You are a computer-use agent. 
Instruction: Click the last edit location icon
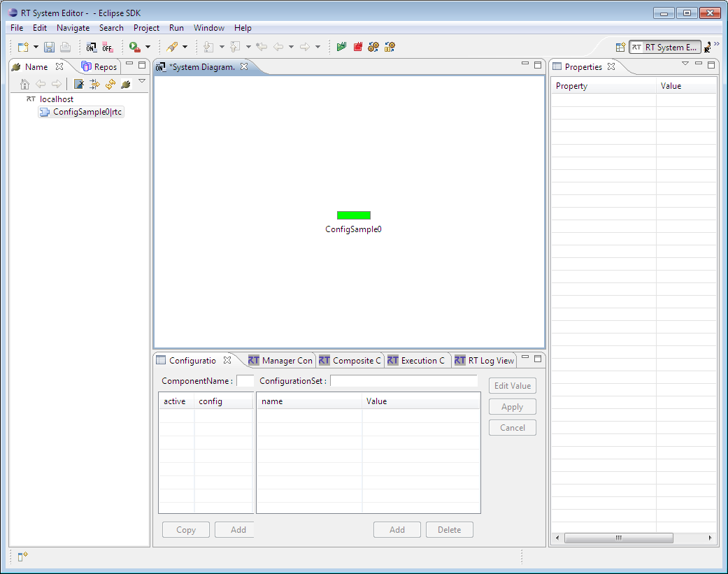pyautogui.click(x=262, y=47)
